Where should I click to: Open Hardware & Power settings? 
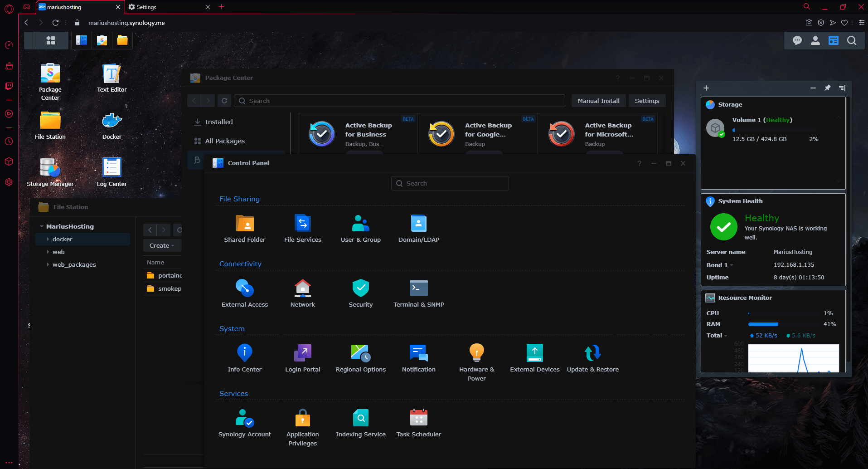[477, 363]
